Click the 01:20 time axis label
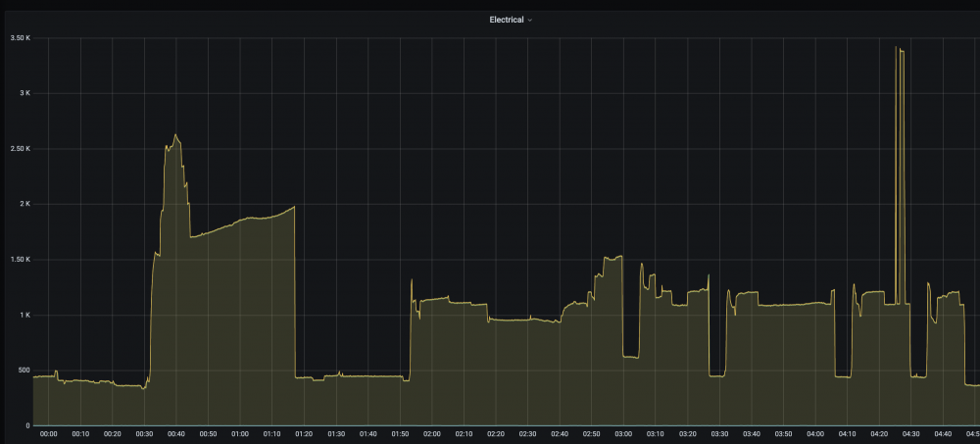This screenshot has height=444, width=980. pyautogui.click(x=304, y=434)
